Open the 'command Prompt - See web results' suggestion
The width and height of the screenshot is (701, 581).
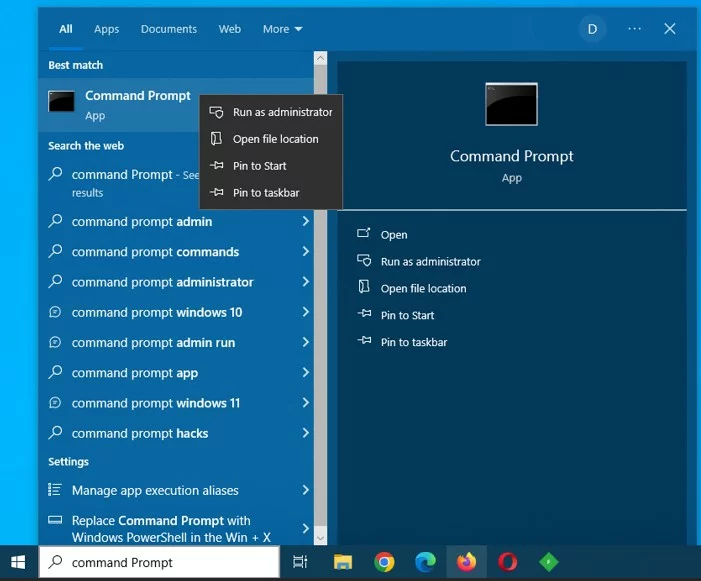(x=123, y=183)
